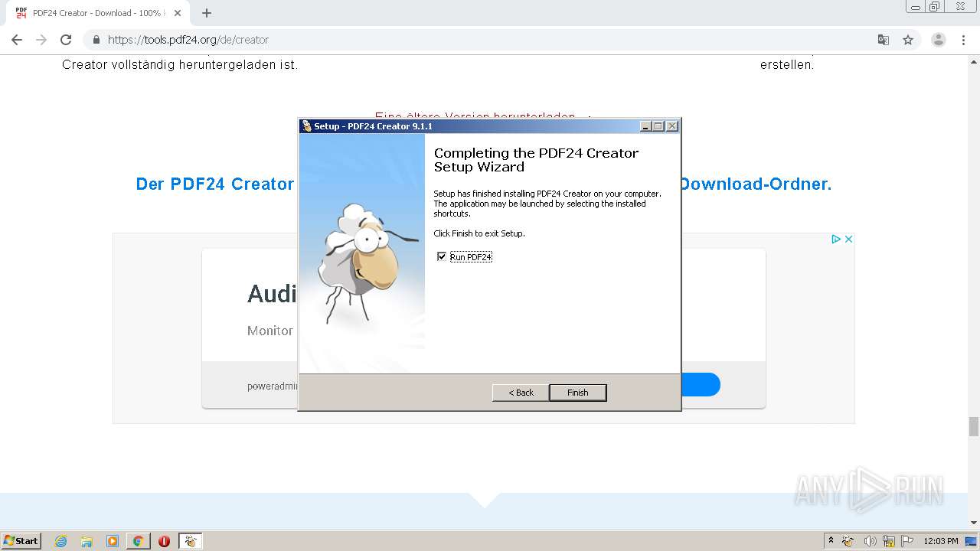Click the page vertical scrollbar thumb

click(974, 426)
